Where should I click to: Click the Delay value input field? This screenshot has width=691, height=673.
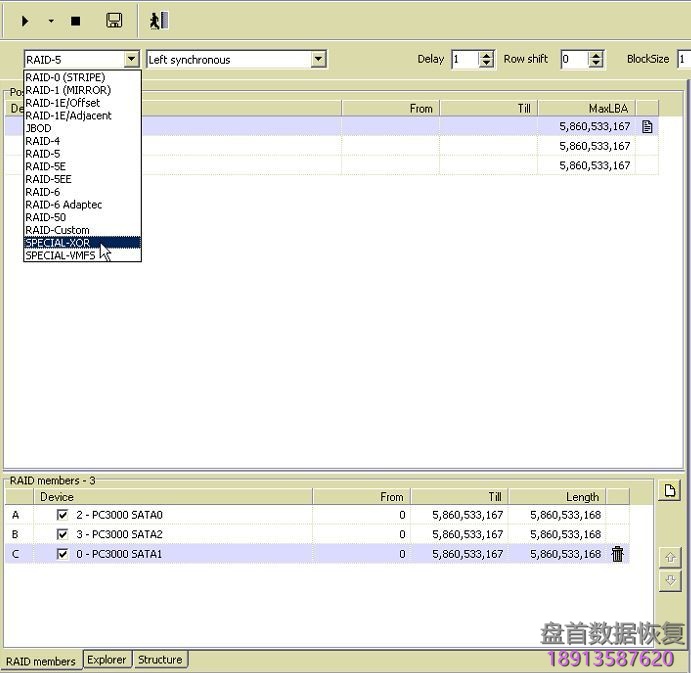[x=465, y=59]
